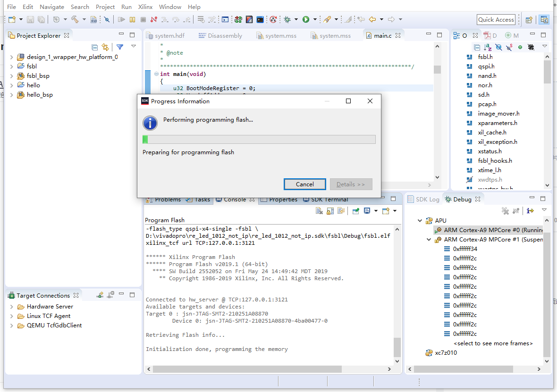The height and width of the screenshot is (392, 557).
Task: Expand Hardware Server in Target Connections
Action: click(x=12, y=307)
